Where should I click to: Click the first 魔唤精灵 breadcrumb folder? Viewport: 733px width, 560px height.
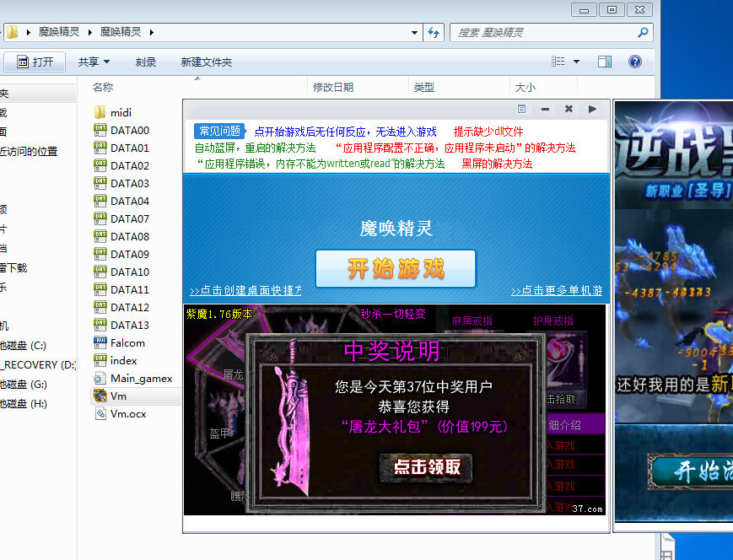point(59,32)
